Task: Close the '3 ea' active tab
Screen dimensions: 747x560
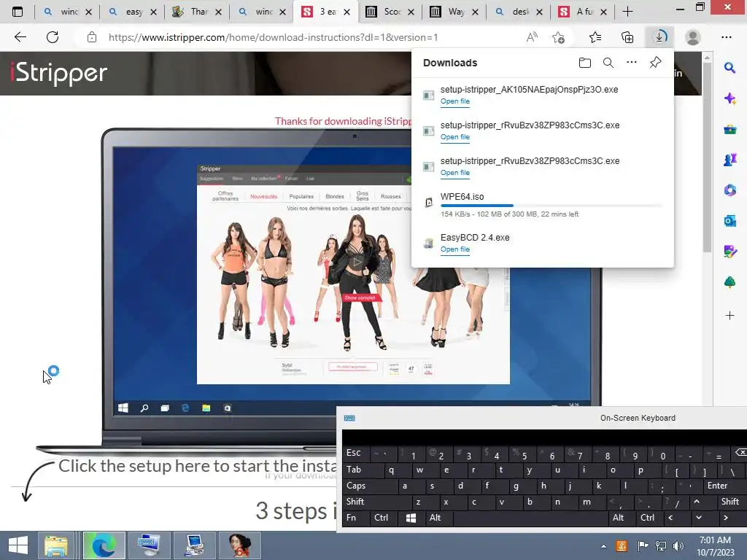Action: 347,12
